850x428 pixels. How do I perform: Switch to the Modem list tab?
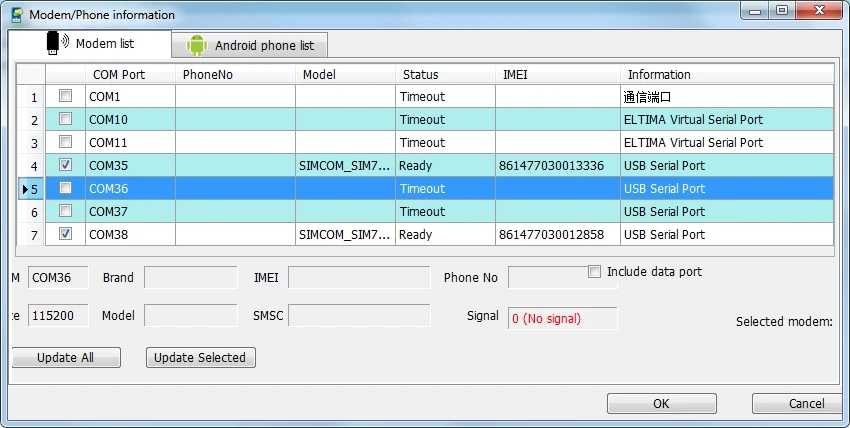(90, 43)
